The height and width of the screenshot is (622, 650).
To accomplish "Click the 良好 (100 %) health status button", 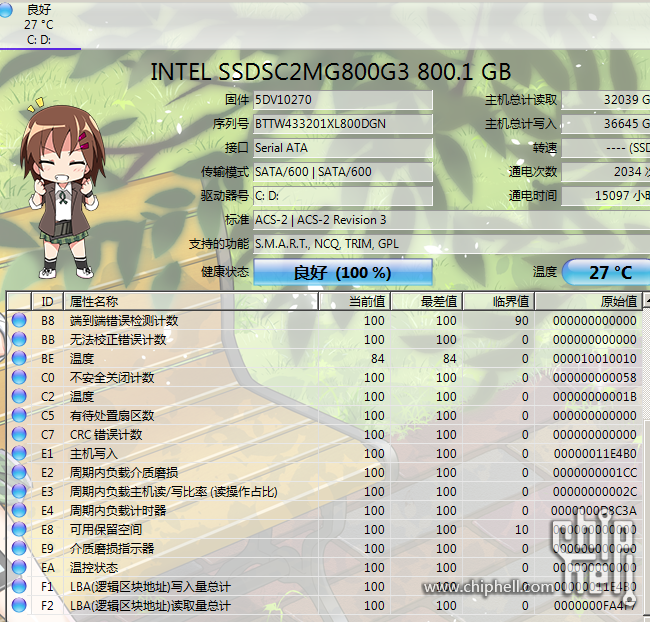I will [343, 272].
